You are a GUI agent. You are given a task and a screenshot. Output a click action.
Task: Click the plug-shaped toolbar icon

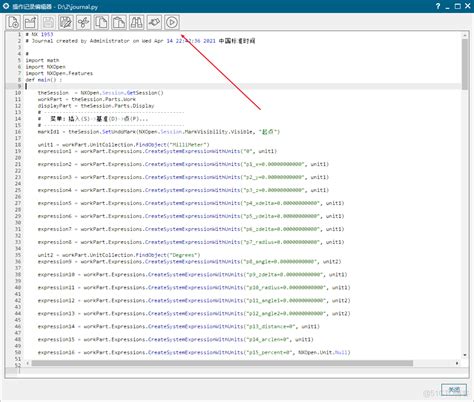[x=154, y=22]
